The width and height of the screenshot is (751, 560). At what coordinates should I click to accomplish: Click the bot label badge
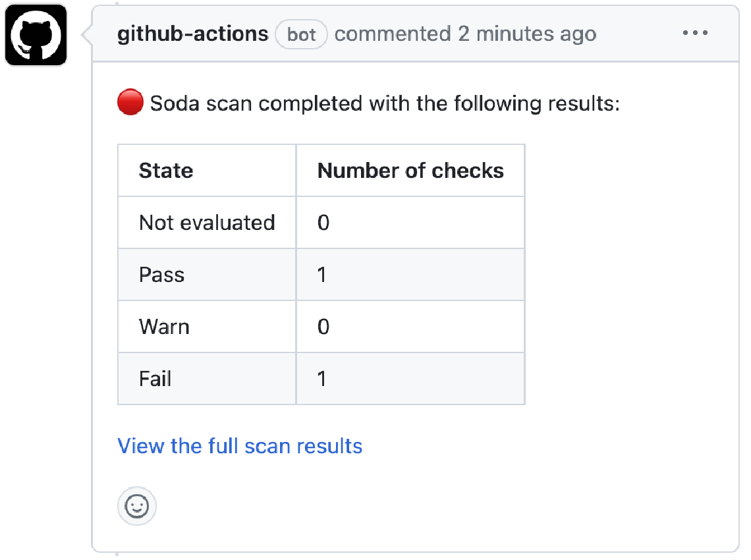(302, 34)
